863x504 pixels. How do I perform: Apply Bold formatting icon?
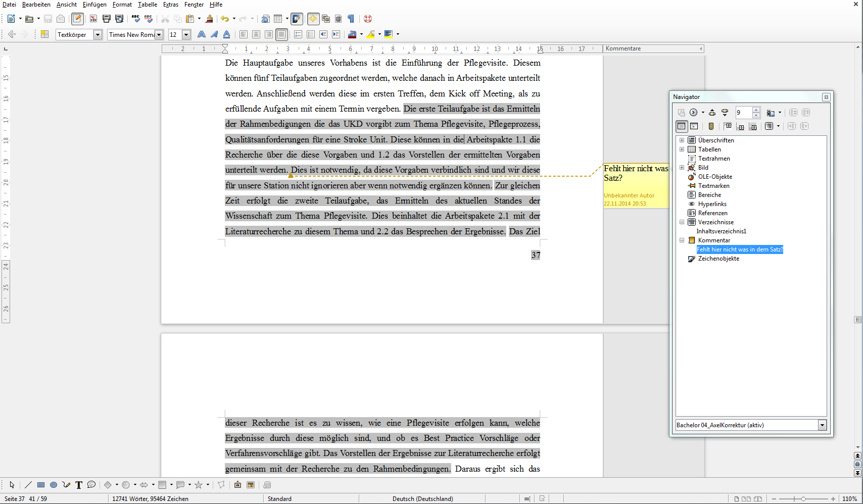coord(202,34)
